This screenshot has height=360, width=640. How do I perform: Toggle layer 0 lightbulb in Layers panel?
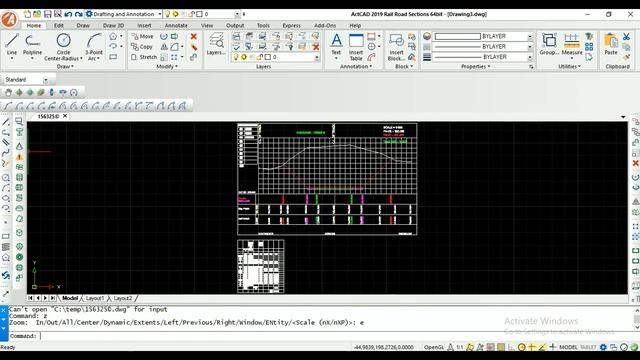[236, 57]
